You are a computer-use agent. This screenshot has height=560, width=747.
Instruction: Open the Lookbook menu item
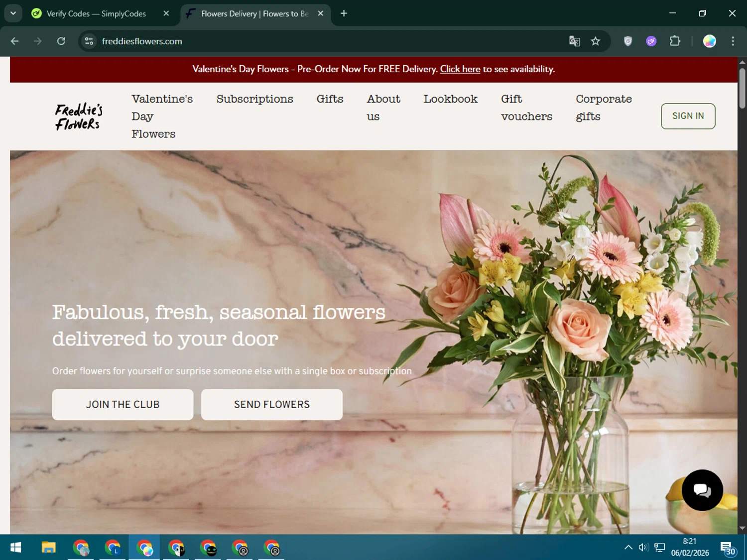[451, 99]
